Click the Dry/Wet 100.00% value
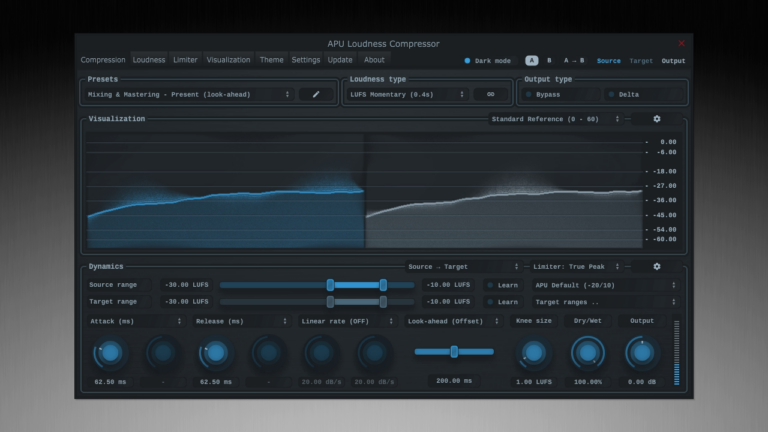Screen dimensions: 768x432 pos(588,382)
